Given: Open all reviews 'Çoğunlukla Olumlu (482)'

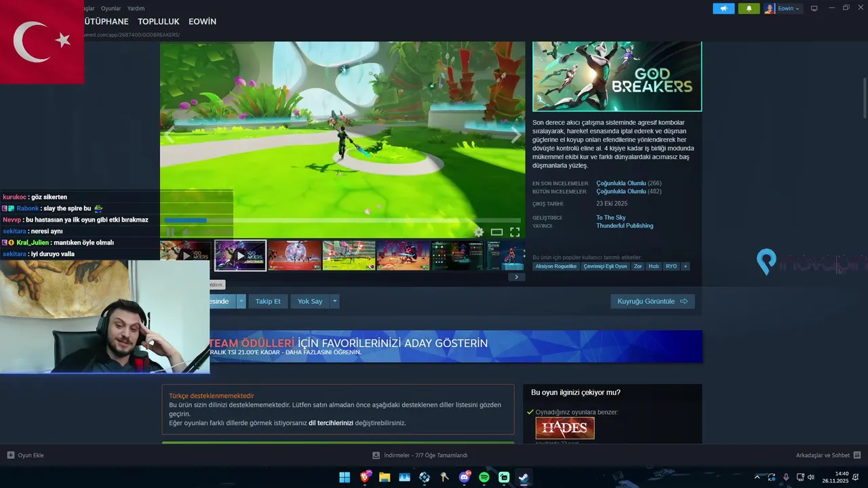Looking at the screenshot, I should click(x=629, y=192).
